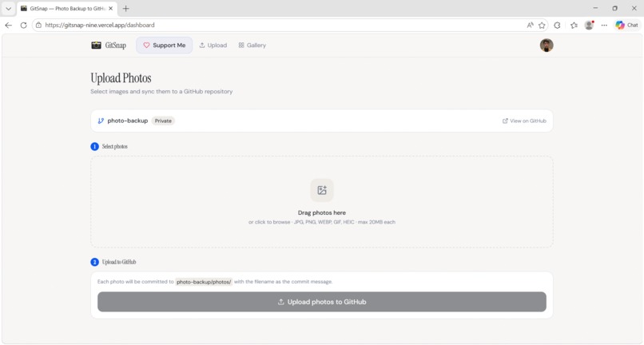Open View on GitHub link
Viewport: 644px width, 345px height.
524,121
